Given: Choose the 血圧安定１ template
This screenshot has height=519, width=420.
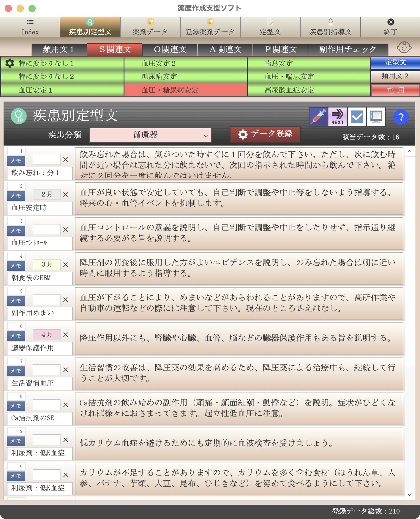Looking at the screenshot, I should point(62,90).
